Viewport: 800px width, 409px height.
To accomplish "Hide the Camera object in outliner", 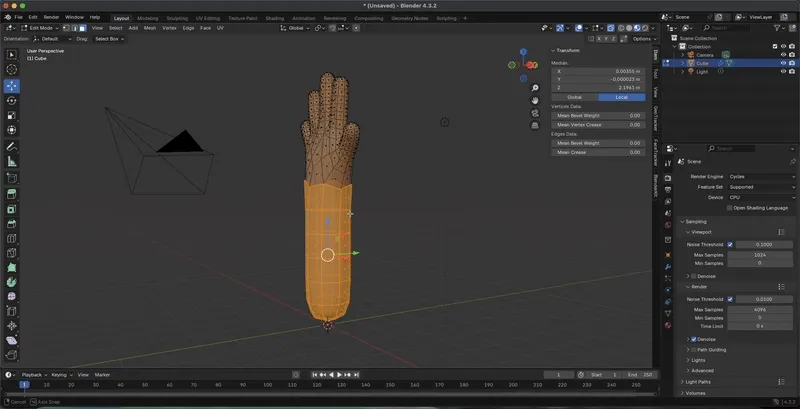I will pyautogui.click(x=783, y=54).
